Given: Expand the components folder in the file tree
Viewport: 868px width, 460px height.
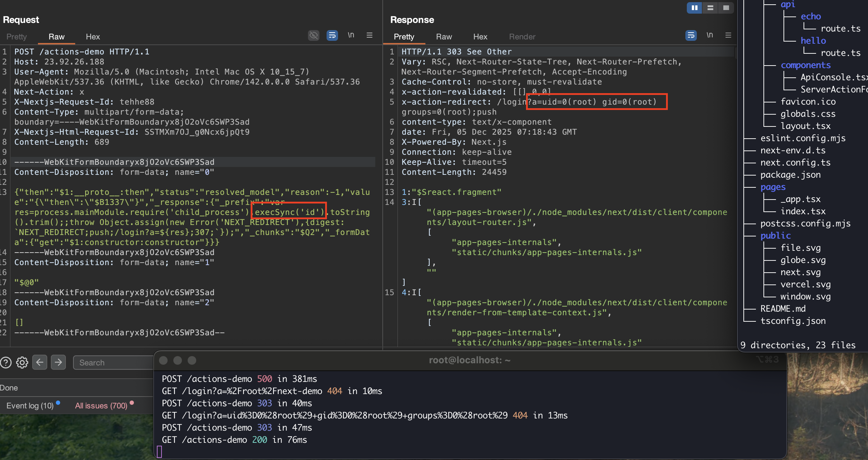Looking at the screenshot, I should coord(806,65).
